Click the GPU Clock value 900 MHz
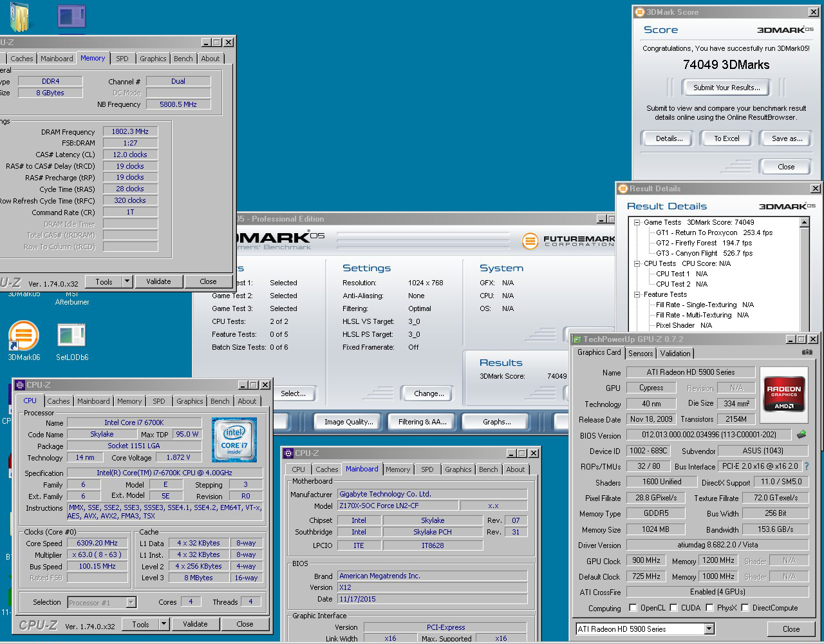 click(646, 561)
